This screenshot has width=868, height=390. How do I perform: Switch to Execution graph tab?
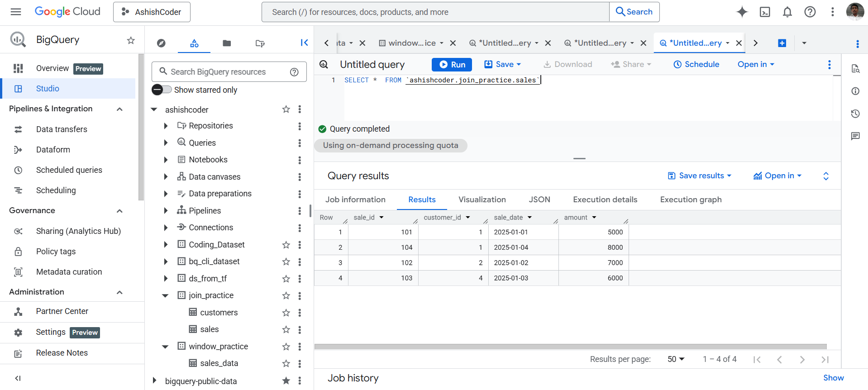coord(691,200)
